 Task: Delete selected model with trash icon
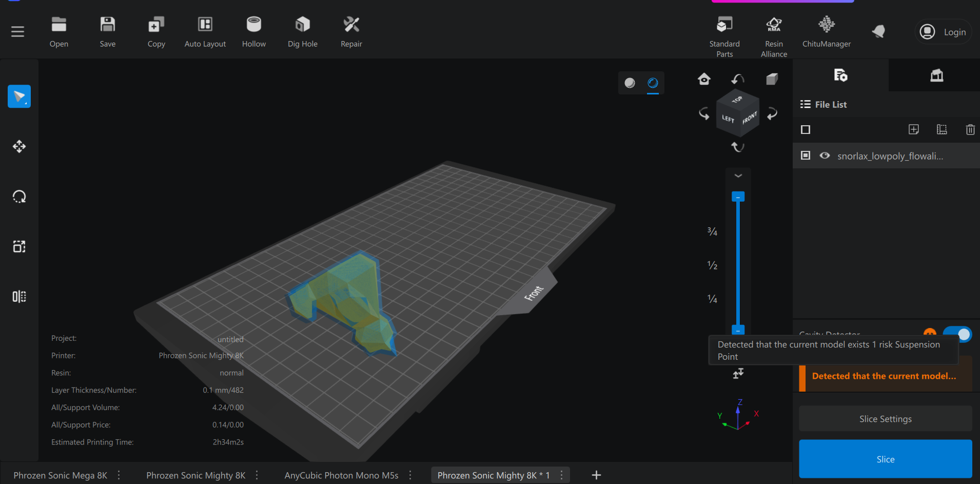click(x=970, y=129)
